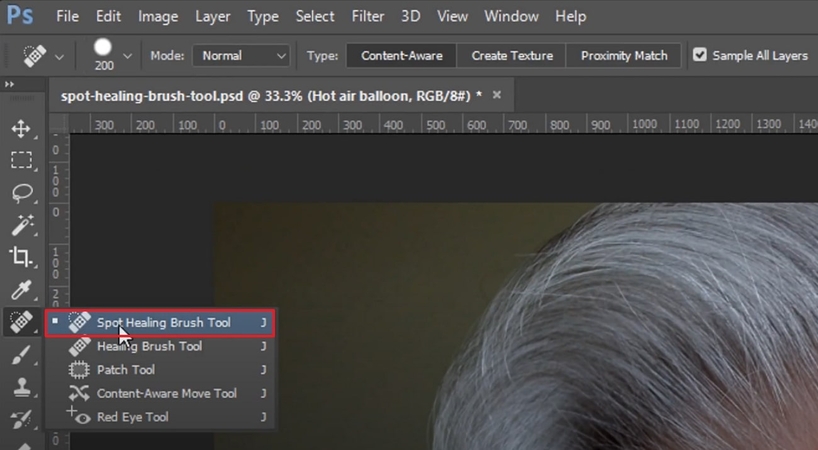
Task: Select the Brush tool in toolbar
Action: (x=21, y=355)
